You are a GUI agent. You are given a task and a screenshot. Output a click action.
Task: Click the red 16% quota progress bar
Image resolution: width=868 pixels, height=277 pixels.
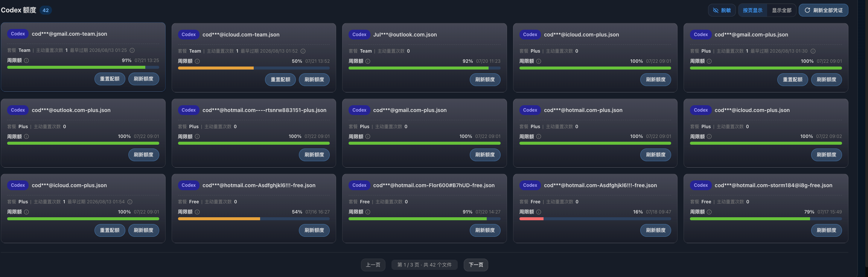click(595, 219)
